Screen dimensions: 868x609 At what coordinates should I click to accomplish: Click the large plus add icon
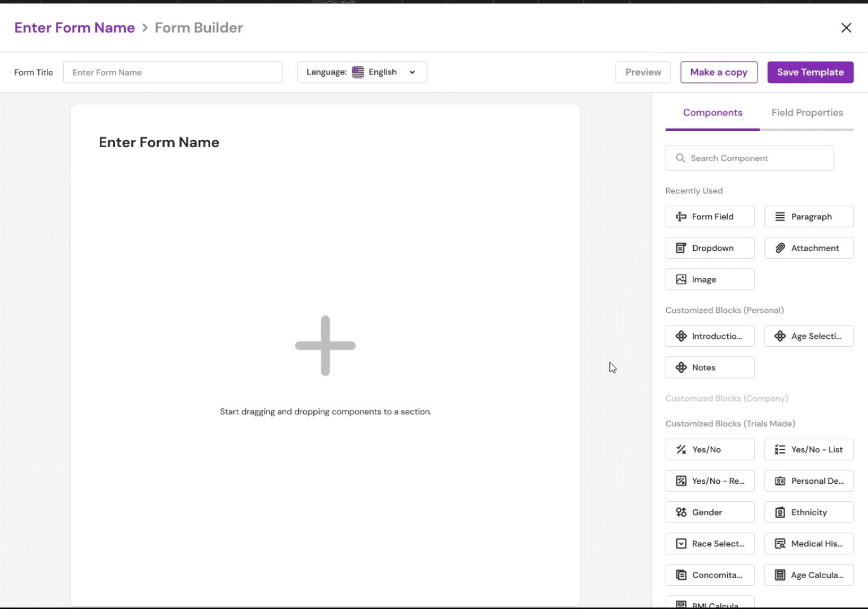pyautogui.click(x=325, y=346)
